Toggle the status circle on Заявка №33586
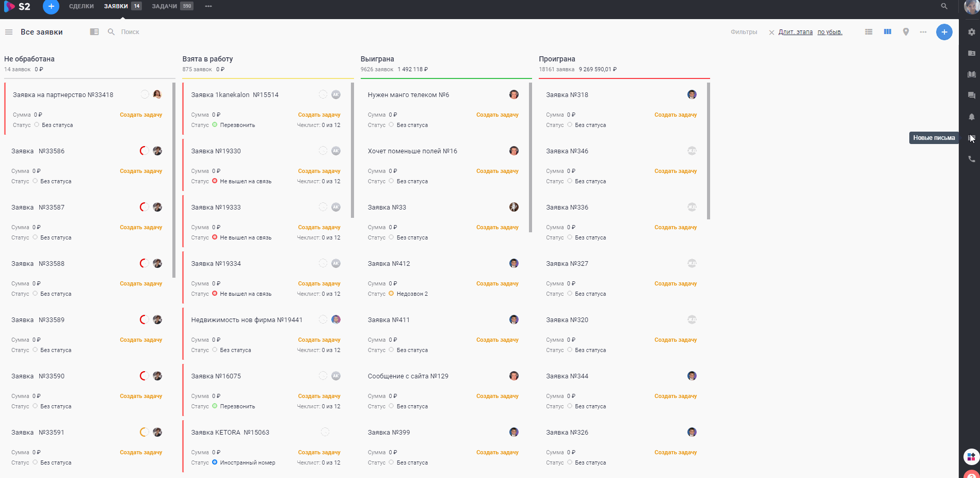The height and width of the screenshot is (478, 980). click(144, 151)
